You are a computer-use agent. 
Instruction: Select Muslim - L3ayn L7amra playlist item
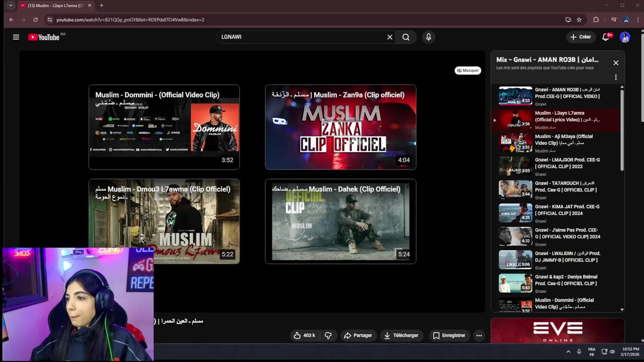[x=555, y=120]
